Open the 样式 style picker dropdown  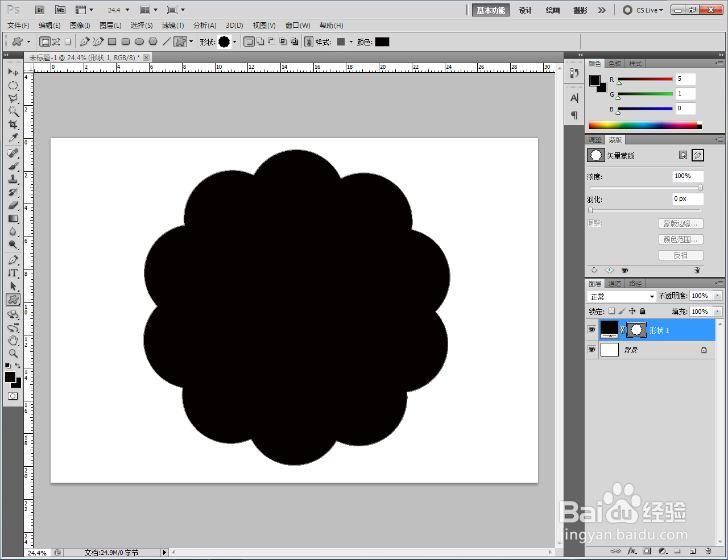351,42
